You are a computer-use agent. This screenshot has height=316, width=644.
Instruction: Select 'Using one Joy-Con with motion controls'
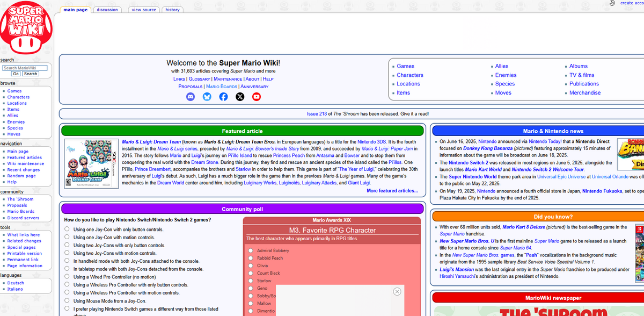(x=67, y=237)
